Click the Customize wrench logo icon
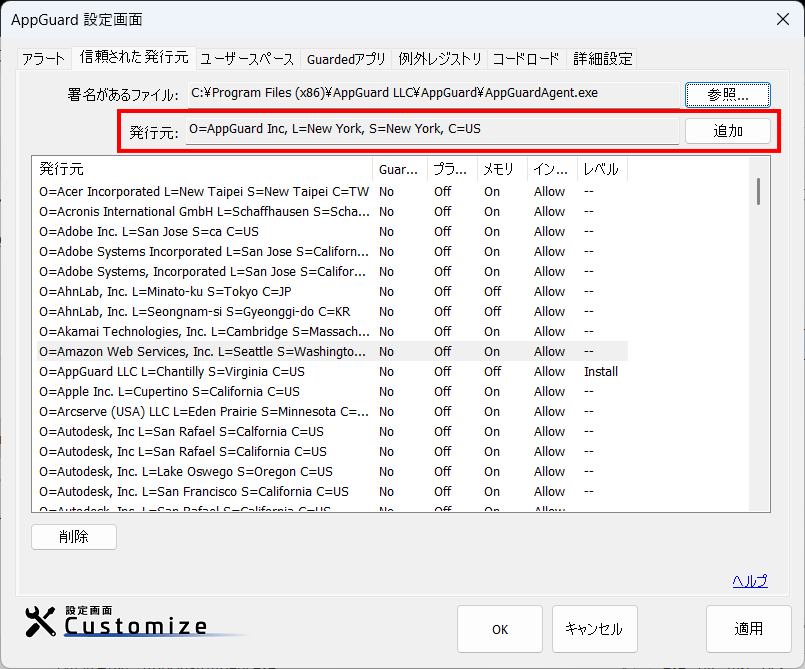The image size is (805, 669). (41, 622)
